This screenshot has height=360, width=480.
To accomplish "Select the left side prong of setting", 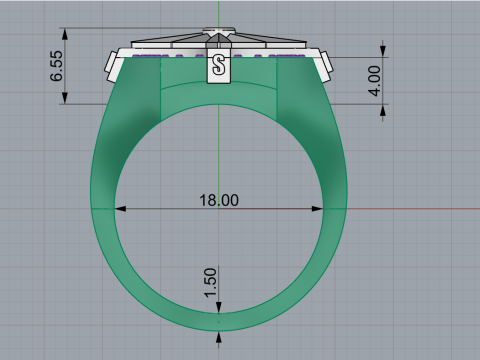I will [112, 66].
